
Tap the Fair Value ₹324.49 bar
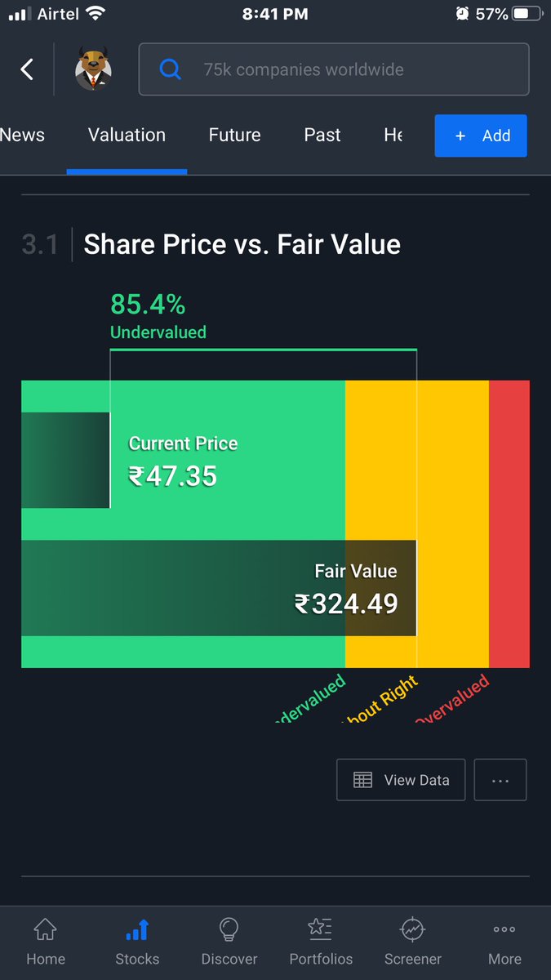[x=219, y=588]
